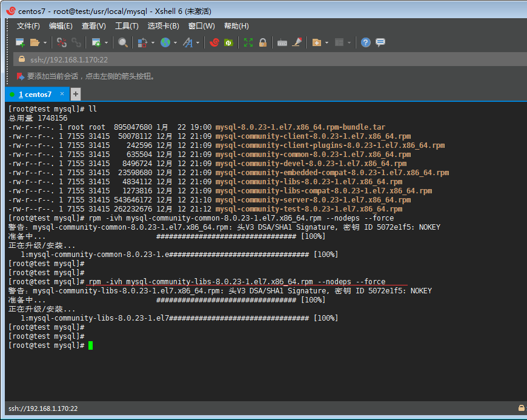Screen dimensions: 527x420
Task: Expand the Open folder dropdown arrow
Action: click(45, 42)
